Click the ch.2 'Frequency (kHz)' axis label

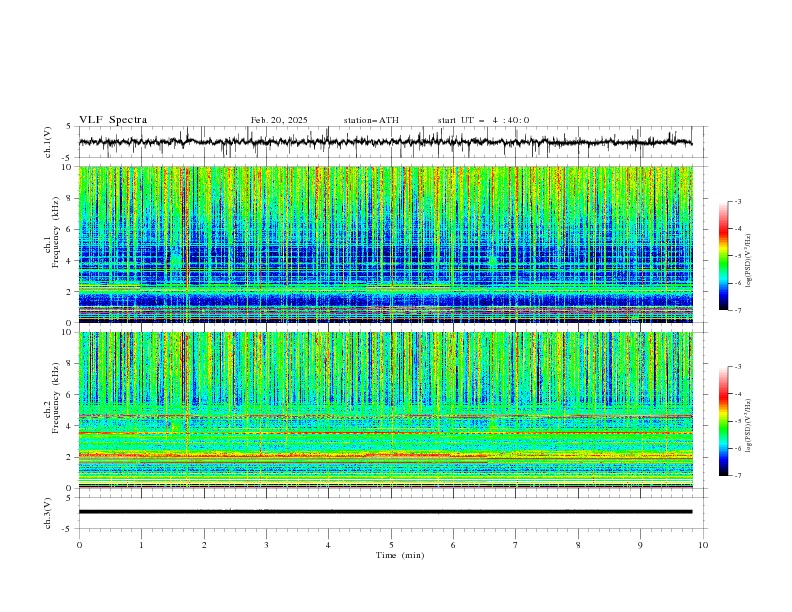coord(56,397)
